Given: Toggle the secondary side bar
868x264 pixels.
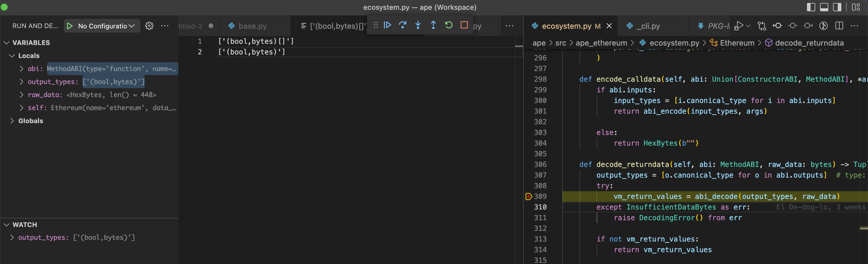Looking at the screenshot, I should click(837, 7).
